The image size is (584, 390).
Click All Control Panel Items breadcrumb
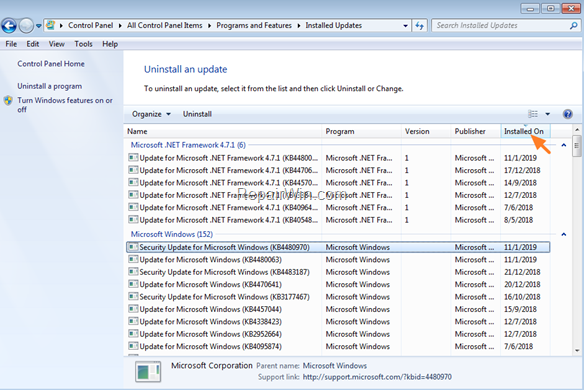click(165, 25)
